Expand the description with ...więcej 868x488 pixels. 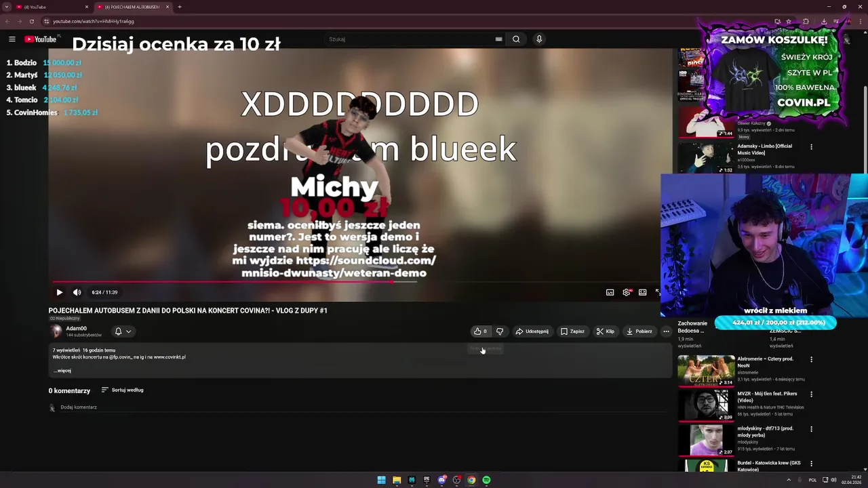tap(62, 371)
